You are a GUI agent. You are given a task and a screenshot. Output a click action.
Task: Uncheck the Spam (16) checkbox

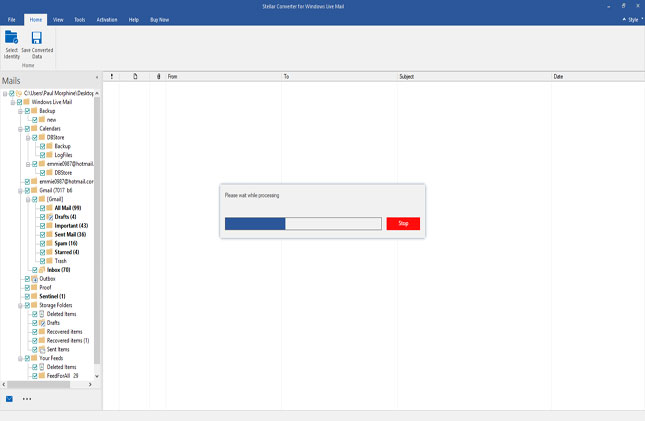[x=42, y=244]
